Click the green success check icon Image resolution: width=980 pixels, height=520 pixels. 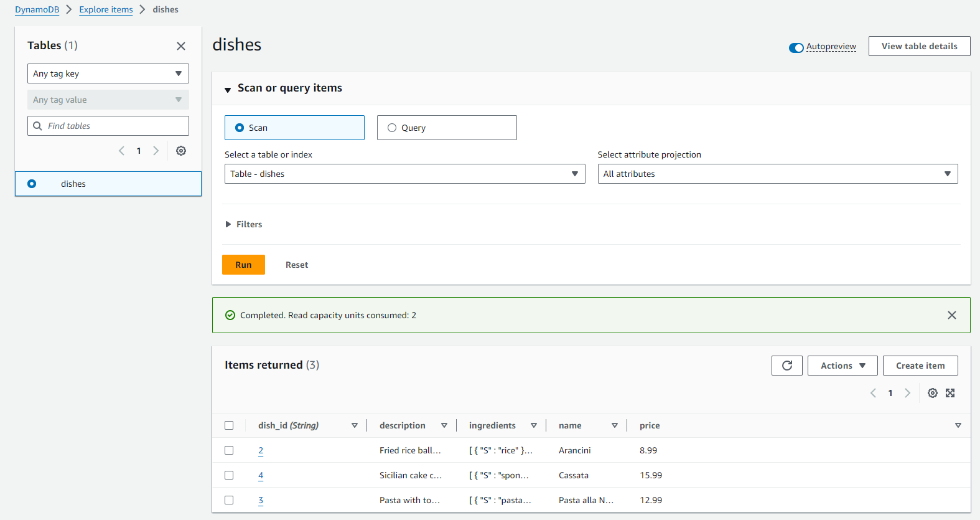230,315
